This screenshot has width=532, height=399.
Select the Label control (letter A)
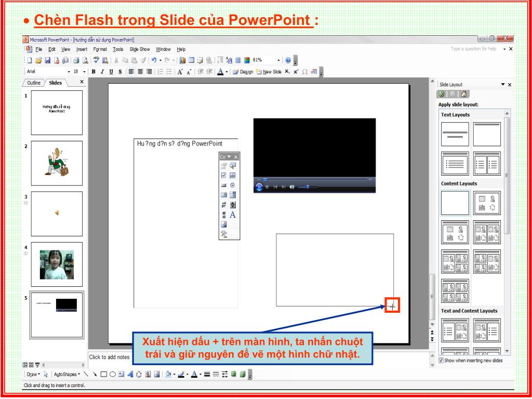[233, 215]
